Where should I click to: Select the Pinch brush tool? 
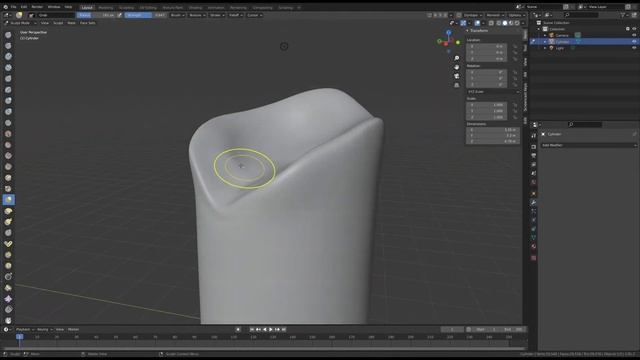[x=8, y=189]
